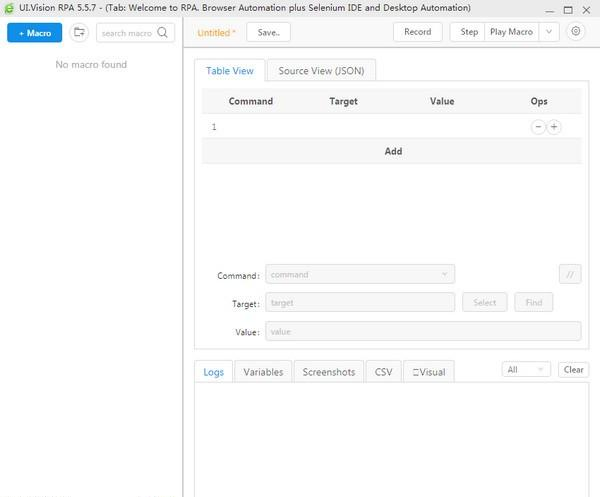Toggle comment with the // button
The image size is (600, 497).
569,274
